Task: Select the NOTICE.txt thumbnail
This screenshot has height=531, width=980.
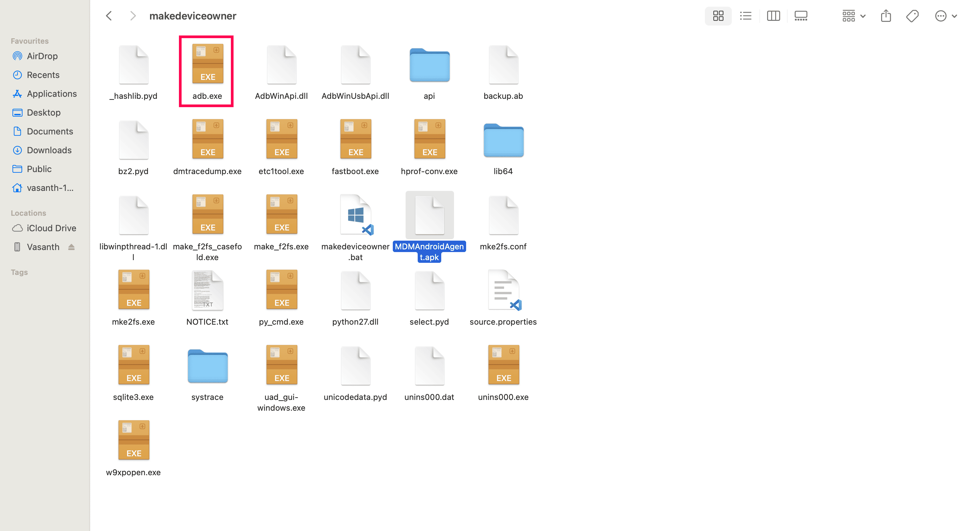Action: click(208, 290)
